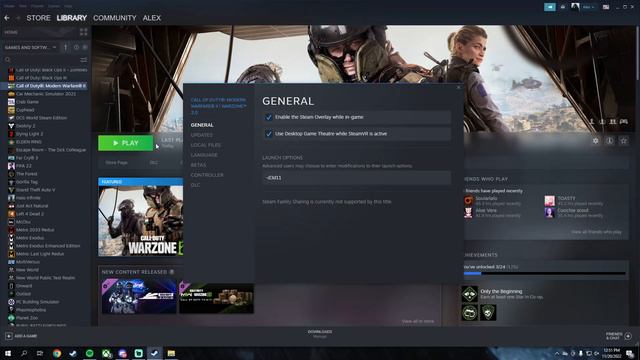The height and width of the screenshot is (360, 640).
Task: Open game settings gear icon
Action: click(596, 141)
